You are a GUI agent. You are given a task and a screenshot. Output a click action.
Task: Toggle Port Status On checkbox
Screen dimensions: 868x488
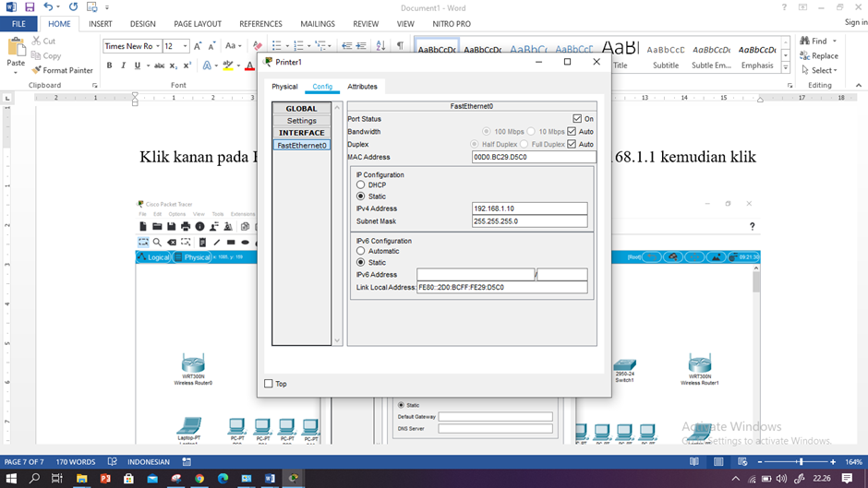[x=577, y=118]
